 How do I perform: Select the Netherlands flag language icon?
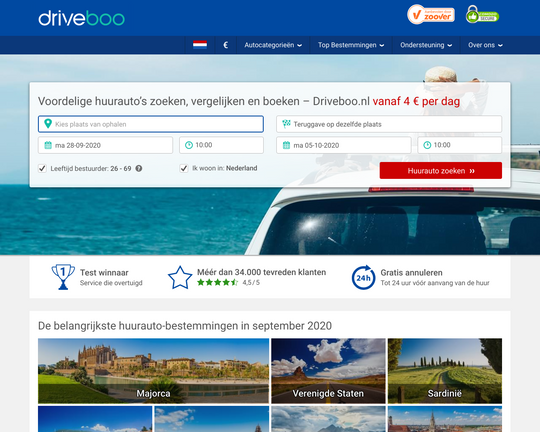click(x=200, y=45)
